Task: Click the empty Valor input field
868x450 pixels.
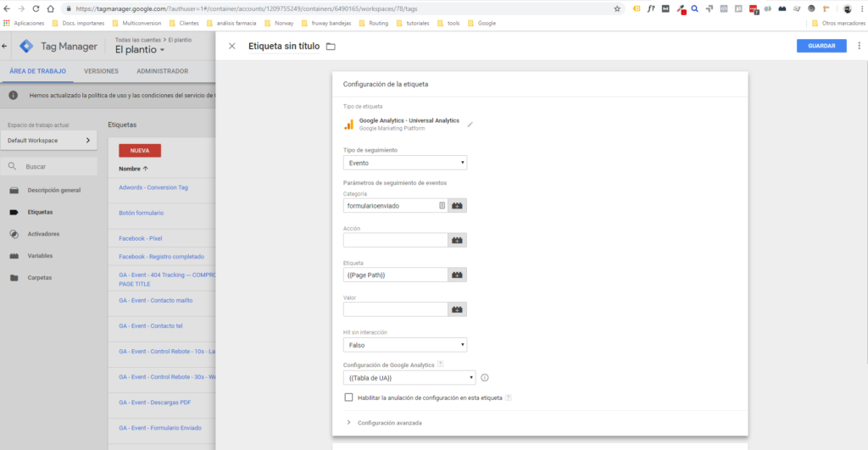Action: tap(395, 309)
